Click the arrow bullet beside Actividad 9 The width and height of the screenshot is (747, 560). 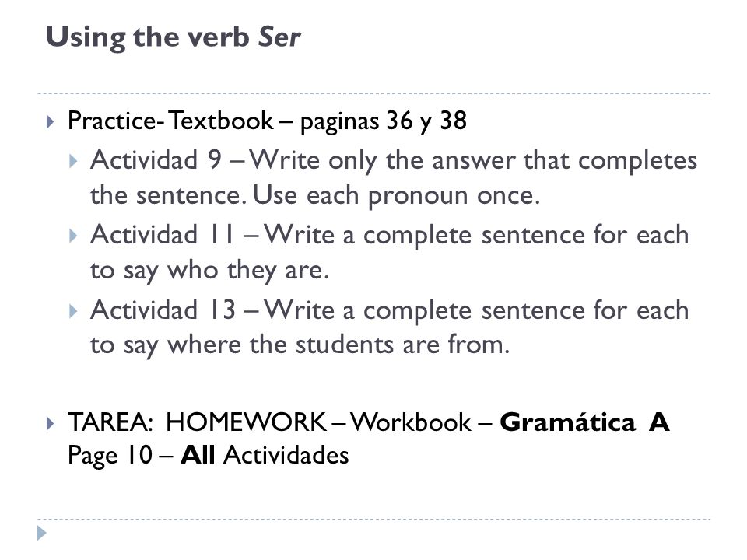[x=73, y=161]
